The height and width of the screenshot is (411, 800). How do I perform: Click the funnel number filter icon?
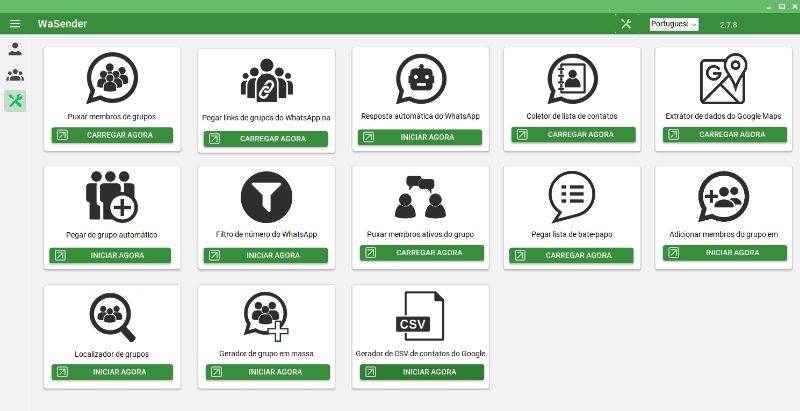click(x=266, y=197)
